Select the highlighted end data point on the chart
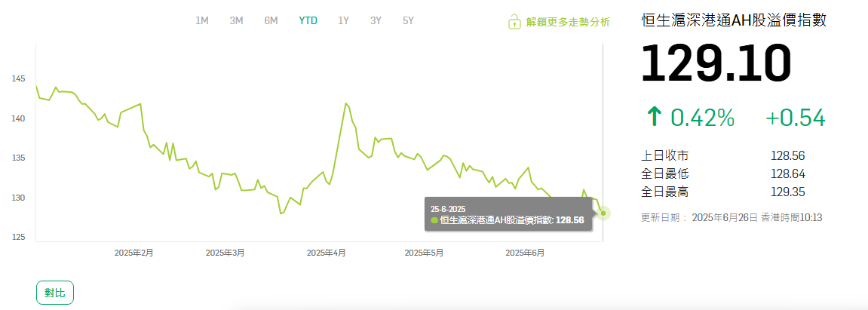Viewport: 868px width, 310px height. pyautogui.click(x=603, y=213)
